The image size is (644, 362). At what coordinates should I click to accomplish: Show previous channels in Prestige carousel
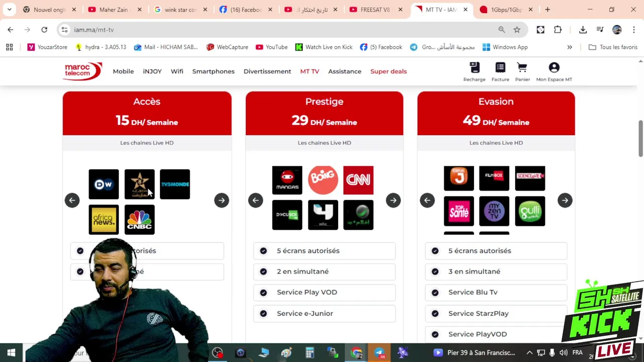256,200
